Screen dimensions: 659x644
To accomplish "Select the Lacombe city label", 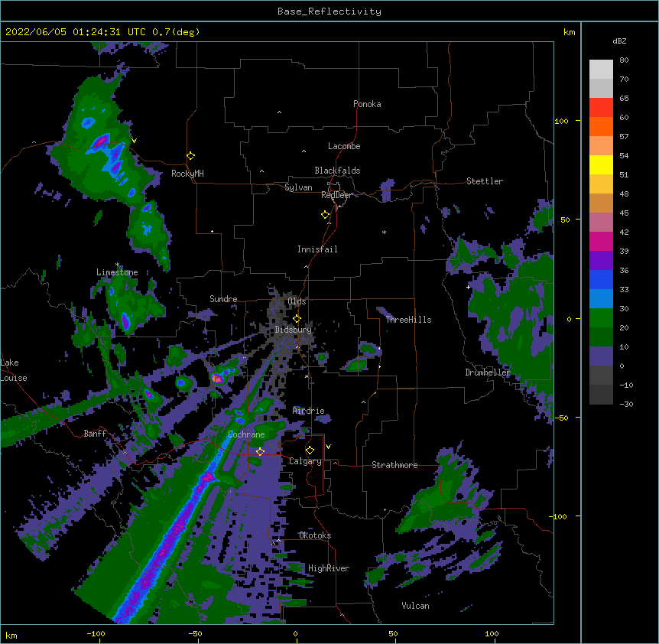I will [x=344, y=146].
